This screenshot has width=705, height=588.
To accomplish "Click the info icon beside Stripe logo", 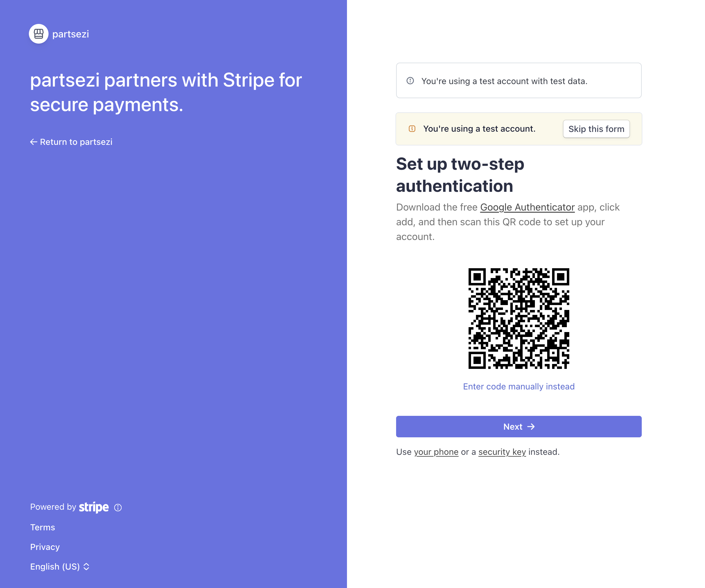I will (x=118, y=508).
